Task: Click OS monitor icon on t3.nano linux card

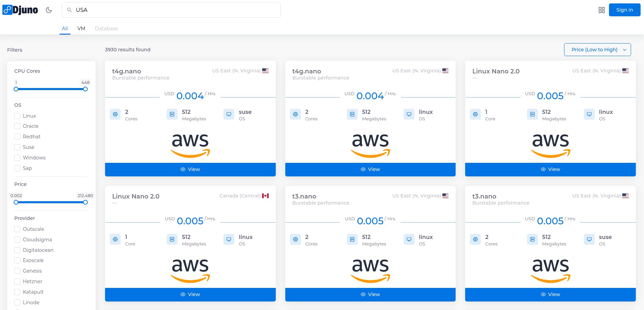Action: click(409, 239)
